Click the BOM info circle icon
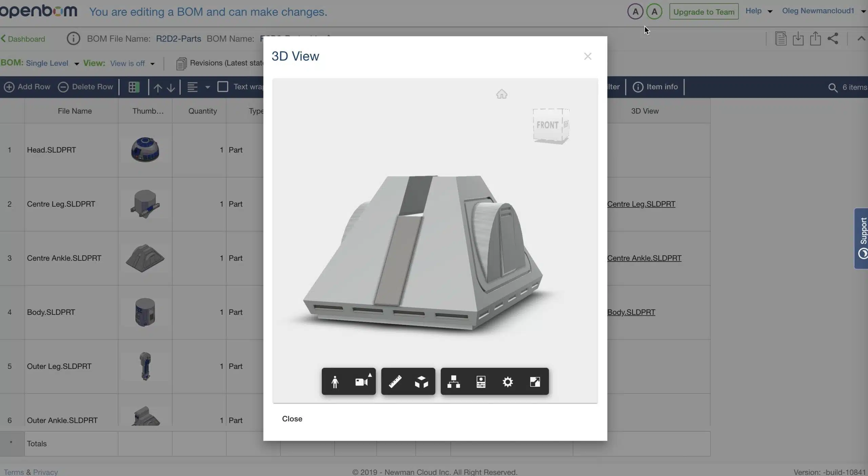 pyautogui.click(x=73, y=39)
